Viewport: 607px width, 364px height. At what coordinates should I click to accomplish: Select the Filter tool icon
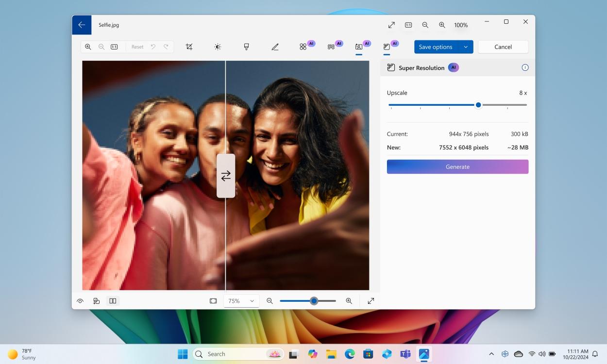coord(246,47)
